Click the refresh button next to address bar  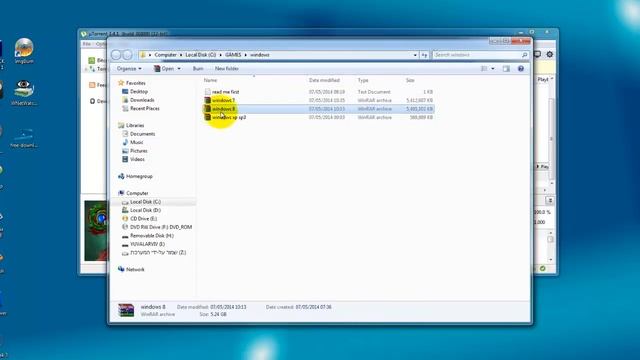tap(424, 55)
